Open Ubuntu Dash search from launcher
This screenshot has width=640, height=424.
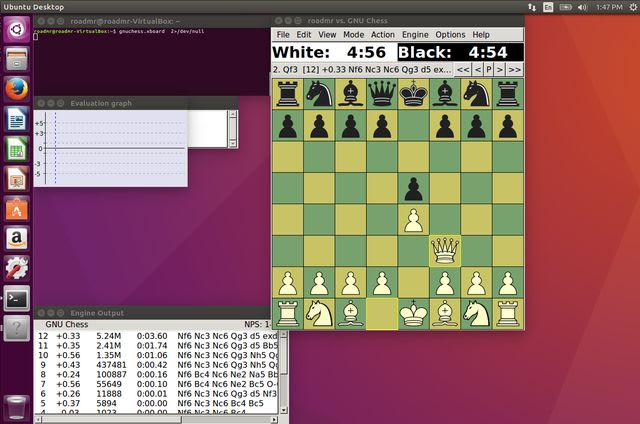(17, 29)
